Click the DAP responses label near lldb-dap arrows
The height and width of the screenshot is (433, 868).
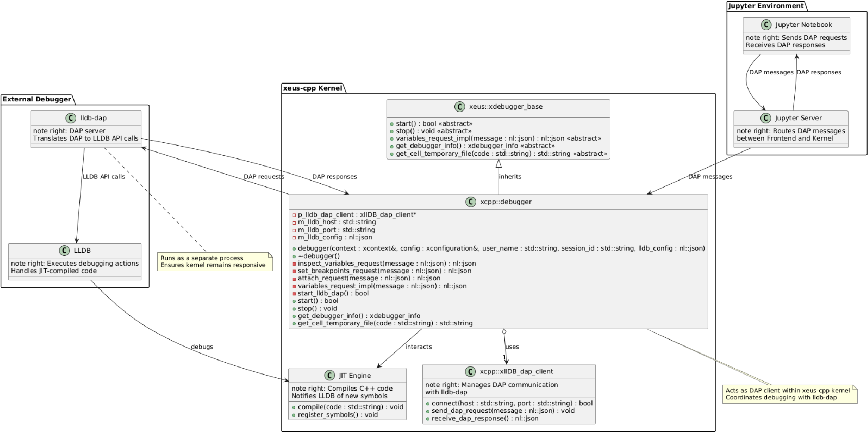tap(334, 177)
